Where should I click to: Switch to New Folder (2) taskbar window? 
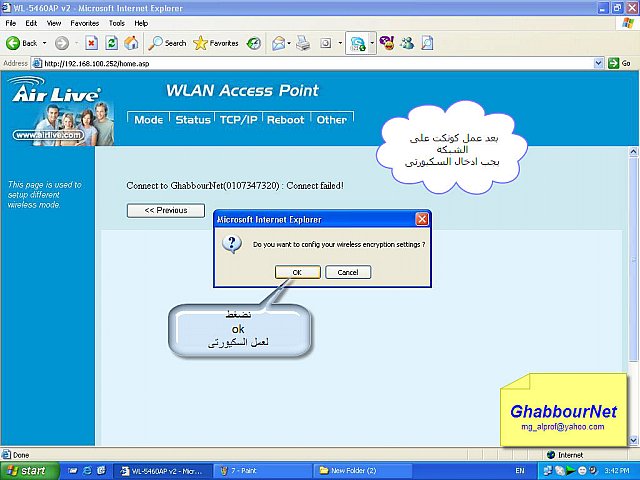(x=362, y=471)
